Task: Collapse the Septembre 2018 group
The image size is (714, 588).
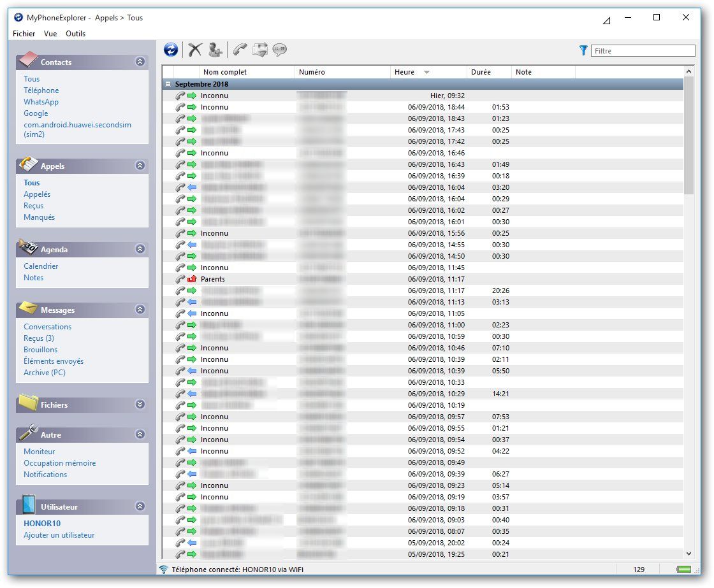Action: (168, 84)
